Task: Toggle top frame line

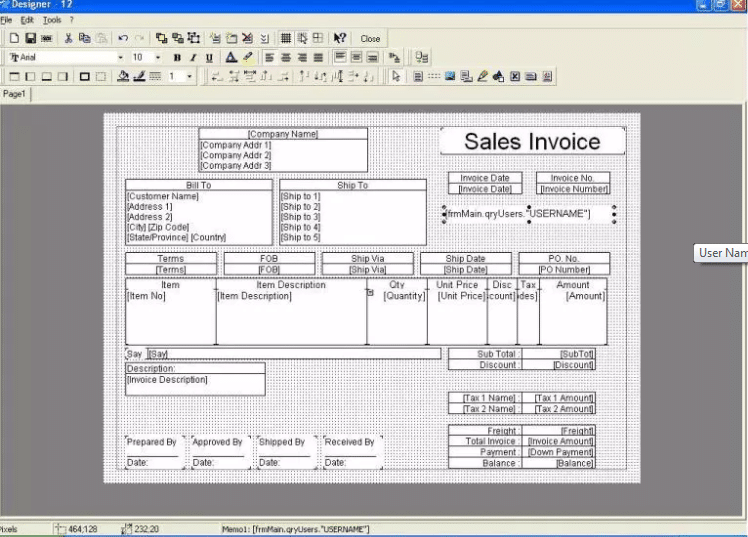Action: click(14, 76)
